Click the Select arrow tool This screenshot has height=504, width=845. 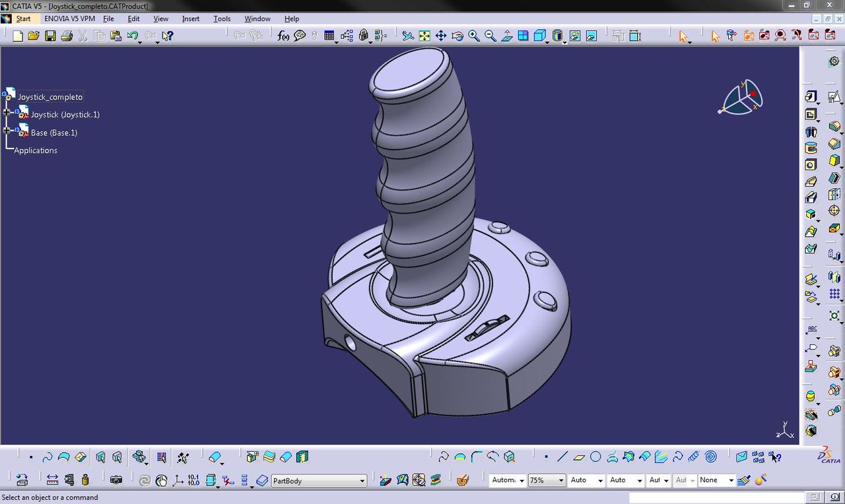(683, 36)
